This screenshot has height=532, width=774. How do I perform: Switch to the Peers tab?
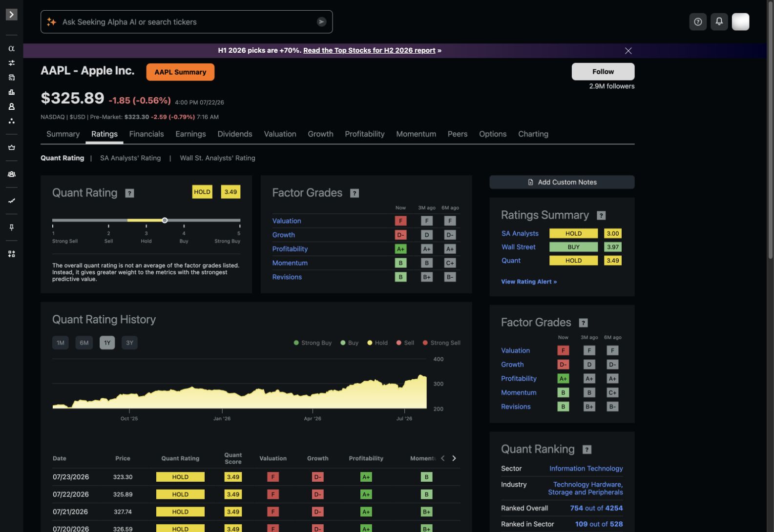(x=458, y=134)
